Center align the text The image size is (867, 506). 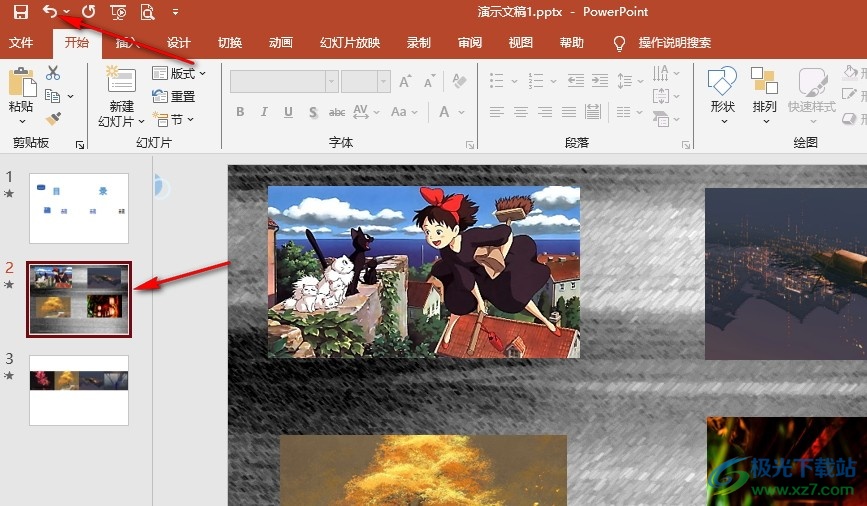521,112
